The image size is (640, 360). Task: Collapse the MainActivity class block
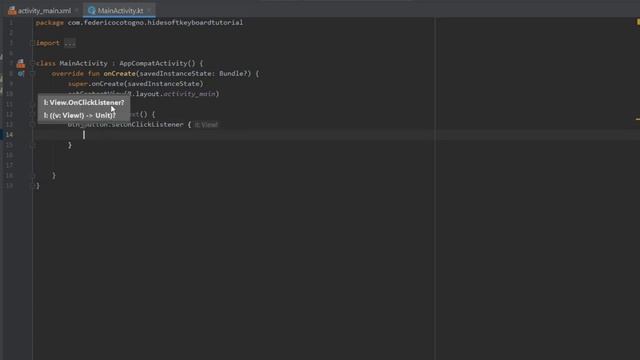(33, 63)
